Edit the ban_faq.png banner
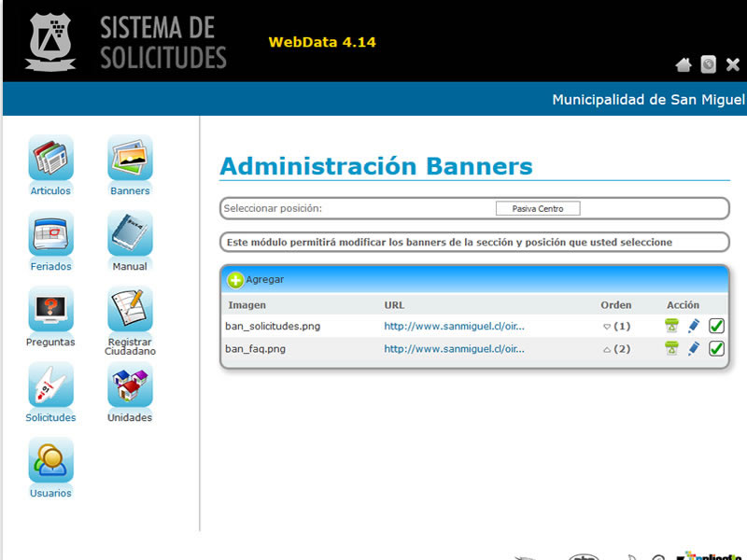 point(692,348)
